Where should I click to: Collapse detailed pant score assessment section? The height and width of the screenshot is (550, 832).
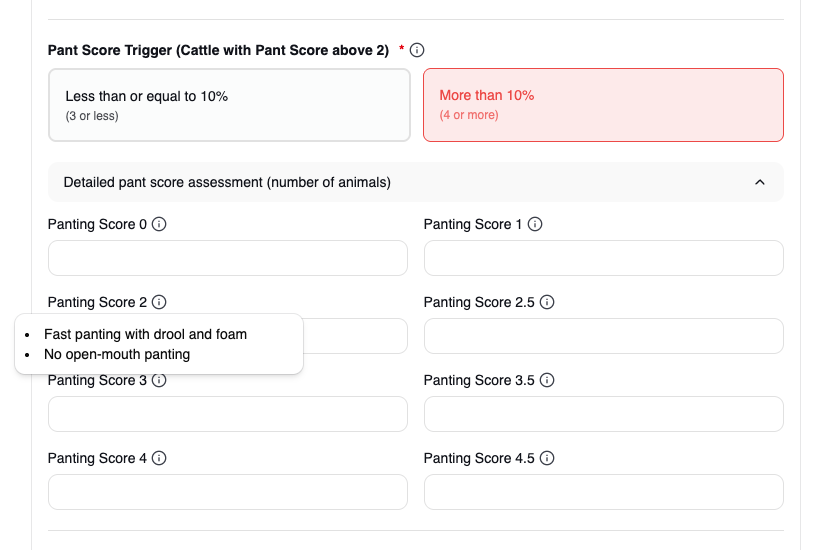416,182
